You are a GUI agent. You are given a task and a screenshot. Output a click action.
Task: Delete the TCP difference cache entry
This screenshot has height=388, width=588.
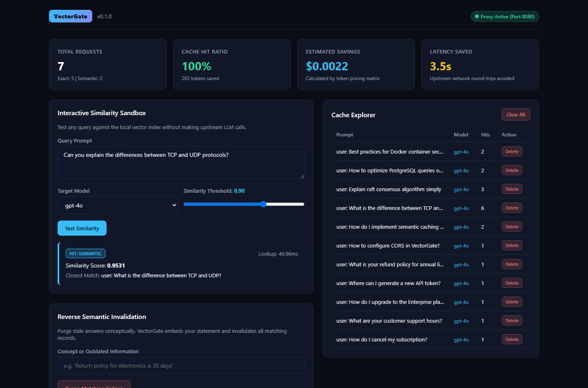point(512,208)
